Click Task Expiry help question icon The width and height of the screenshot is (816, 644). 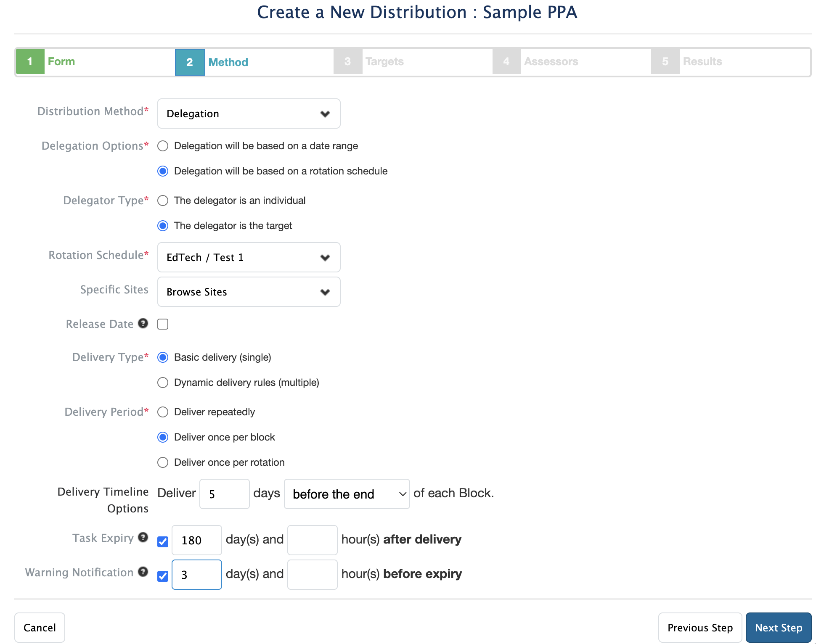point(143,537)
